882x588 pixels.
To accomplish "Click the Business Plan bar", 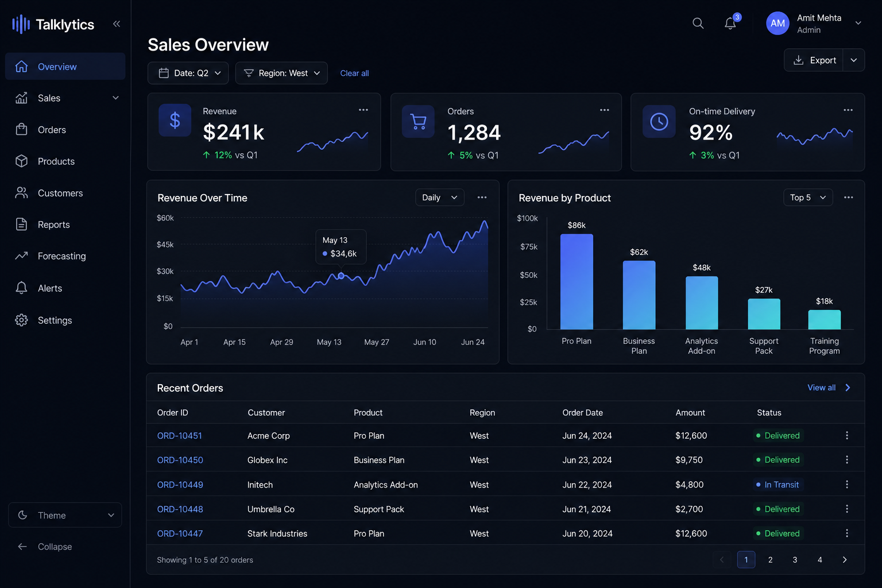I will 639,295.
